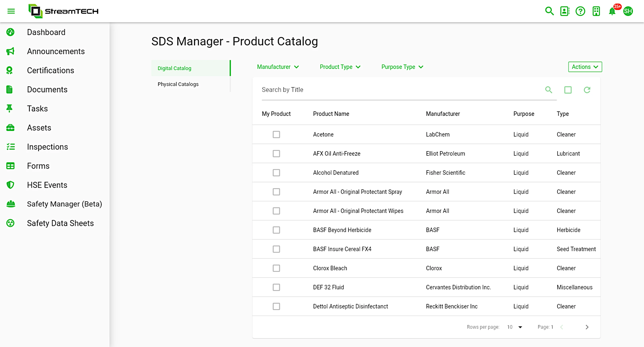Check My Product box for DEF 32 Fluid

point(276,287)
